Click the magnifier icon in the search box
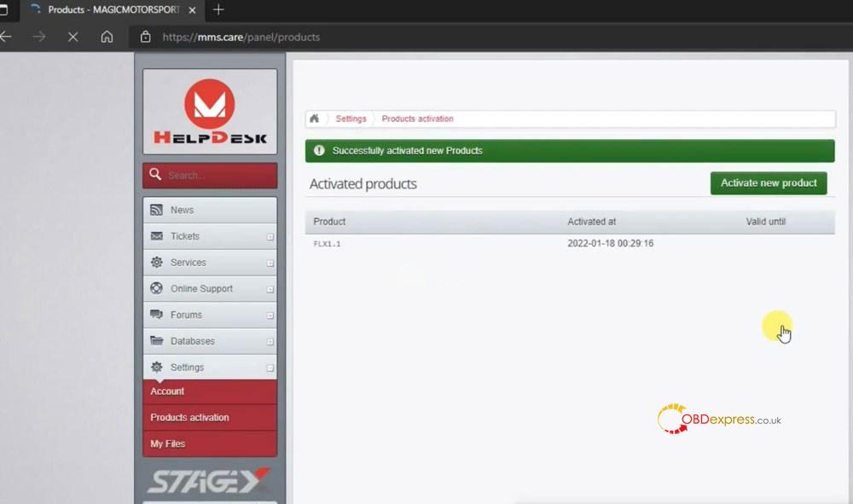This screenshot has height=504, width=853. [154, 175]
